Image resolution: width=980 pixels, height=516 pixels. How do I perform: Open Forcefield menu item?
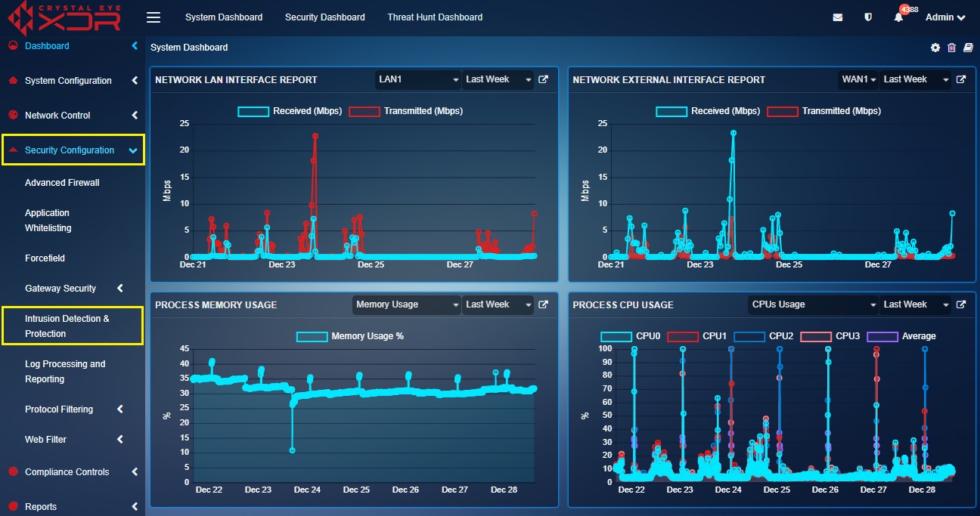pyautogui.click(x=45, y=258)
